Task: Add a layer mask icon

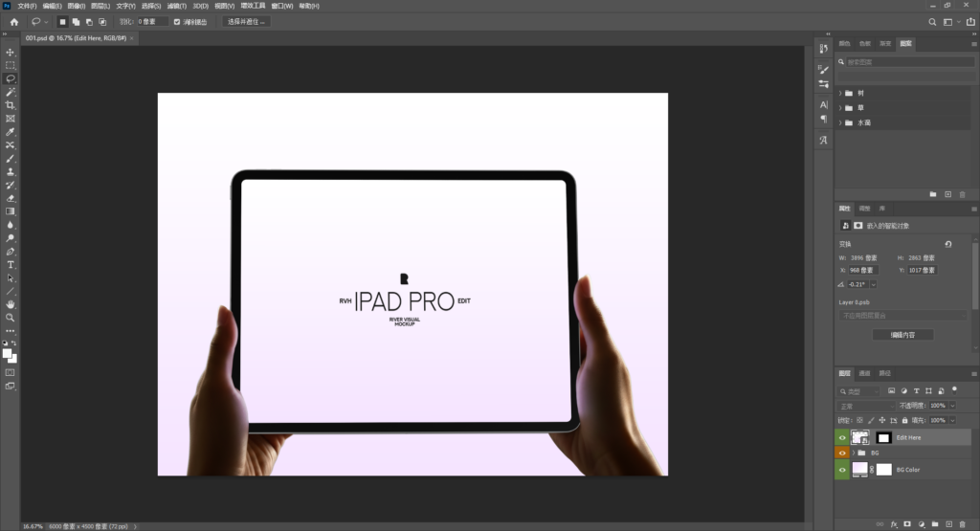Action: point(907,524)
